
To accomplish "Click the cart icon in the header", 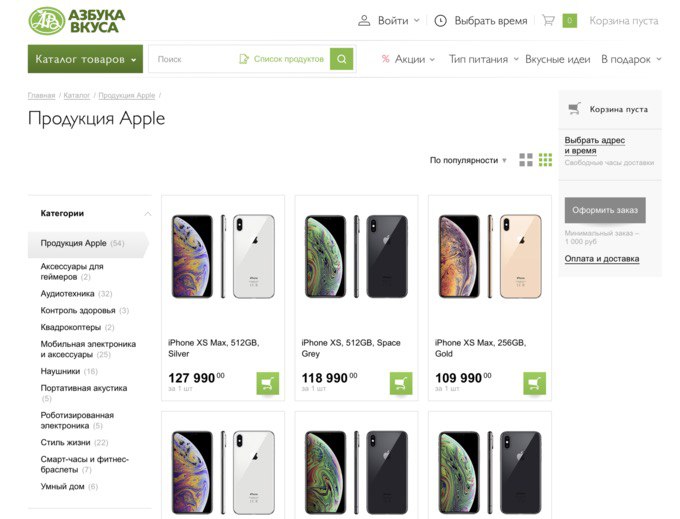I will coord(548,20).
